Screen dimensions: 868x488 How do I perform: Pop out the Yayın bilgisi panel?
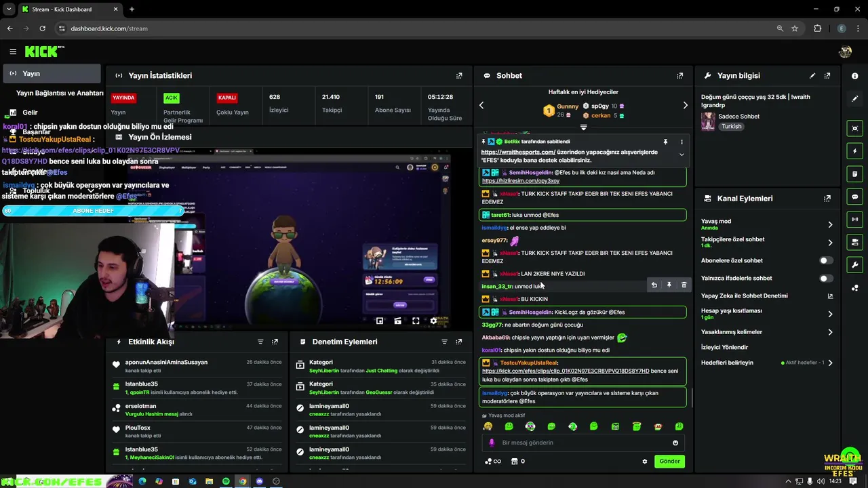point(827,76)
